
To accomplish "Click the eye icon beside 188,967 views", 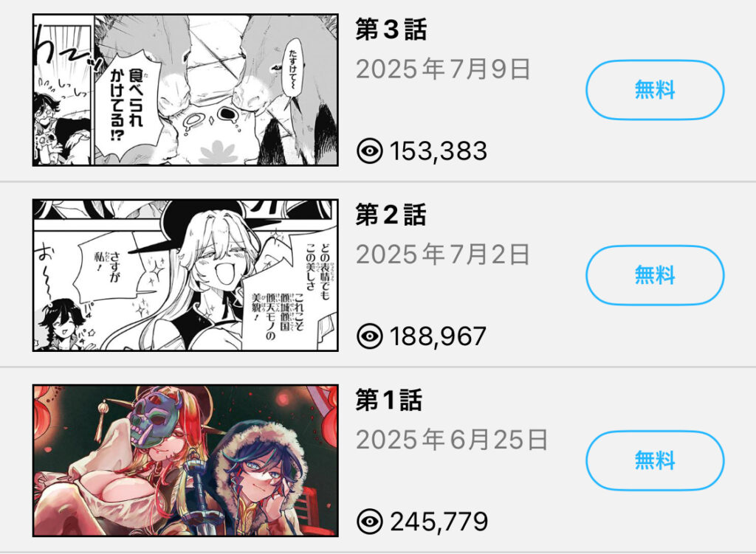I will 370,336.
